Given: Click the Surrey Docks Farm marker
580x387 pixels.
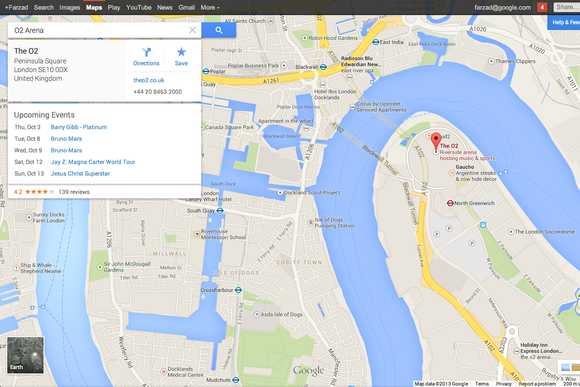Looking at the screenshot, I should coord(28,218).
